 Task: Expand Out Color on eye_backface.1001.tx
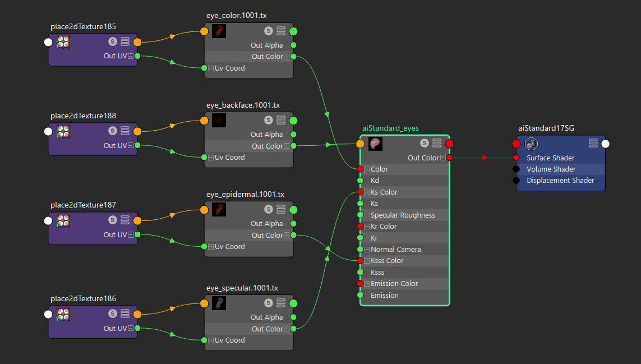tap(287, 146)
